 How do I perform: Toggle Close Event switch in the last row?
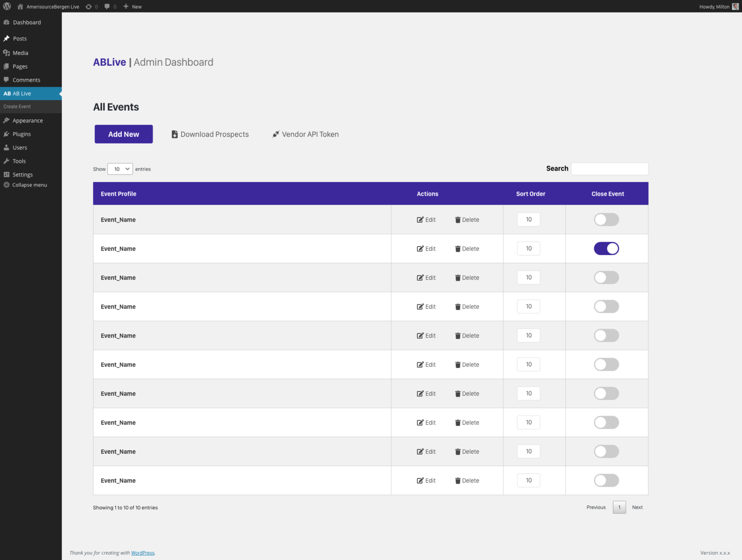[606, 481]
